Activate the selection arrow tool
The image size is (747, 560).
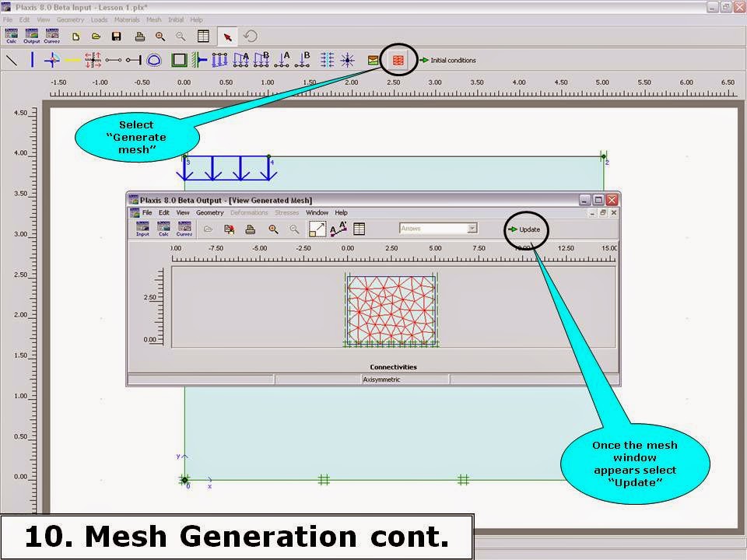click(x=227, y=35)
